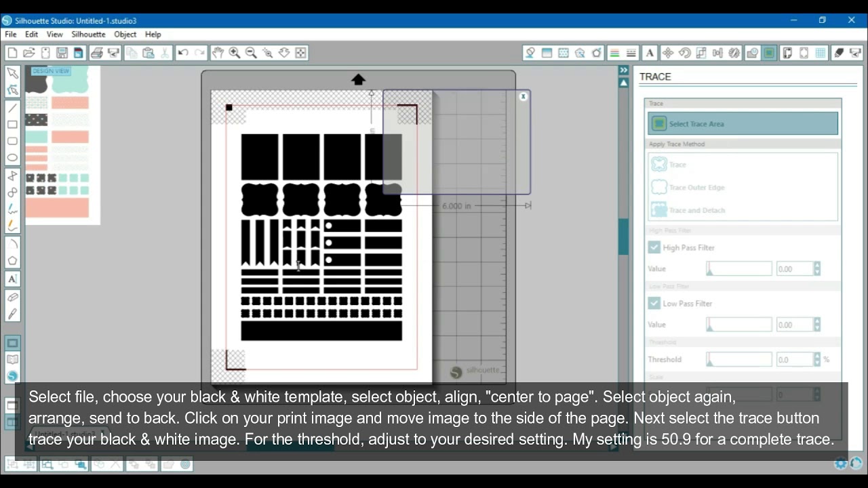Open the Grid settings icon
The image size is (868, 488).
point(821,53)
